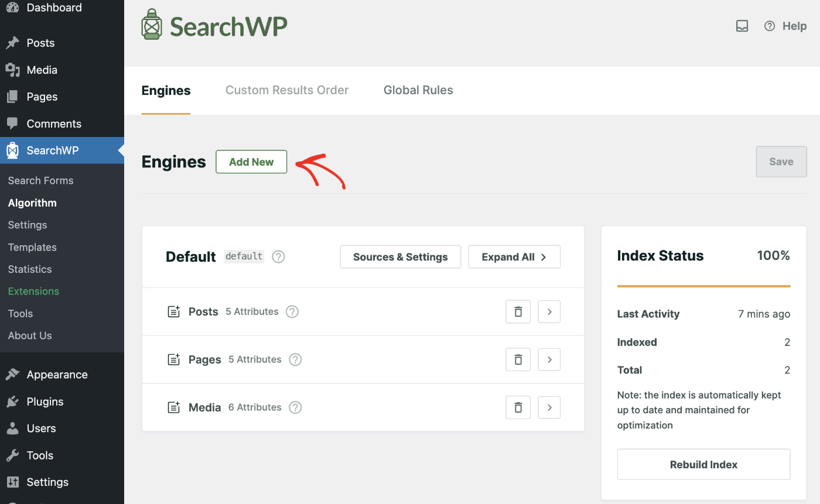The image size is (820, 504).
Task: Open Sources & Settings
Action: point(401,257)
